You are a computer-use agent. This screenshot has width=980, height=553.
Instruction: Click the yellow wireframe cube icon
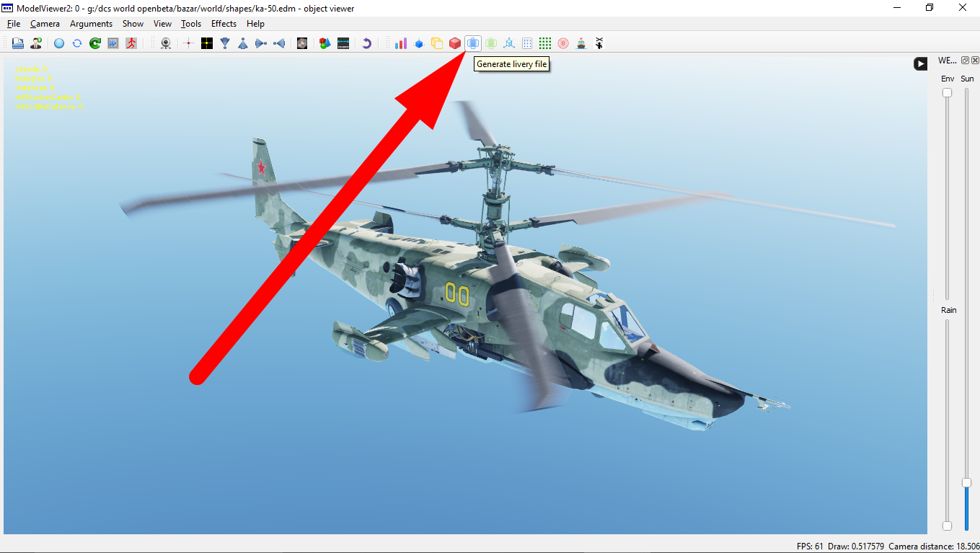click(x=437, y=43)
